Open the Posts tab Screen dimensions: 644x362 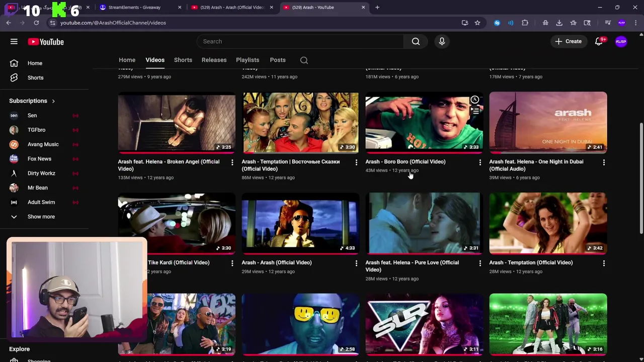tap(278, 60)
